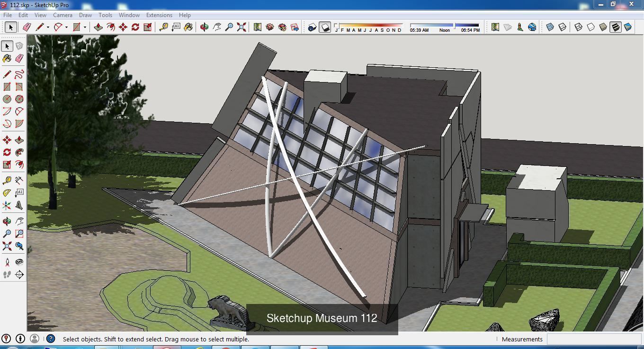Toggle Shaded With Textures style
Image resolution: width=644 pixels, height=349 pixels.
click(616, 27)
